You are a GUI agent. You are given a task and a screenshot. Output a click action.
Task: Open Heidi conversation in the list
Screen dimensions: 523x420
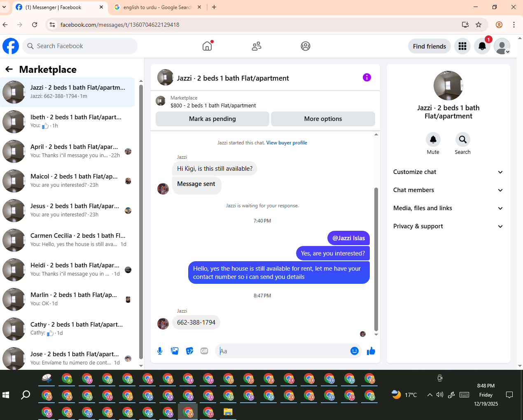coord(68,270)
